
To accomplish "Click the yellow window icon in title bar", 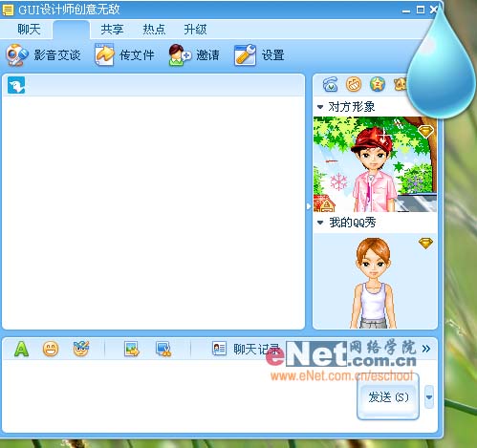I will (8, 10).
